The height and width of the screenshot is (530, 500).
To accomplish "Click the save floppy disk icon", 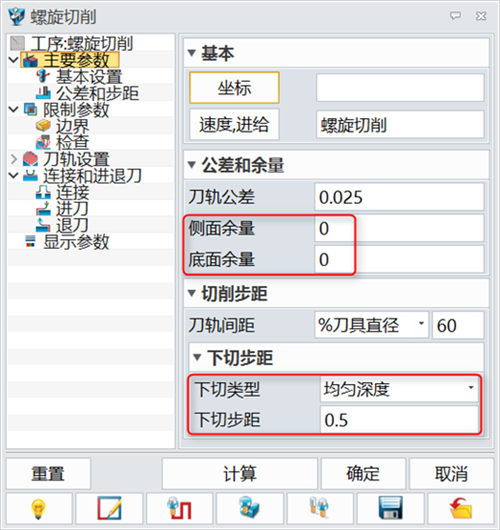I will point(390,509).
